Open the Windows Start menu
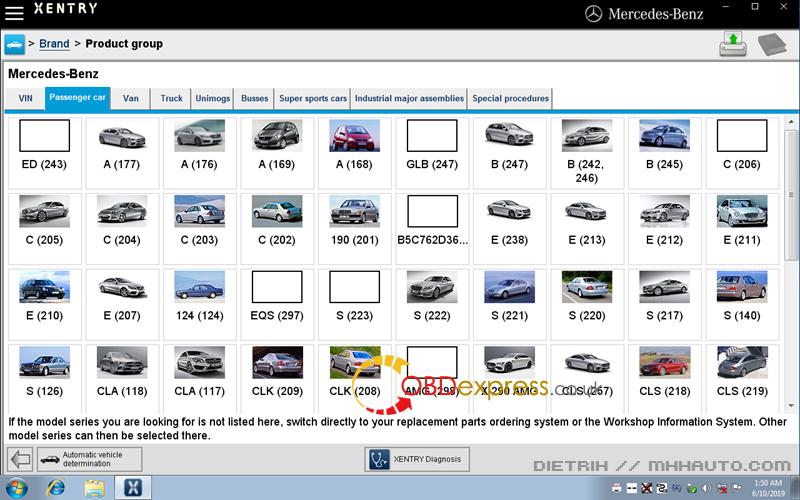 18,488
